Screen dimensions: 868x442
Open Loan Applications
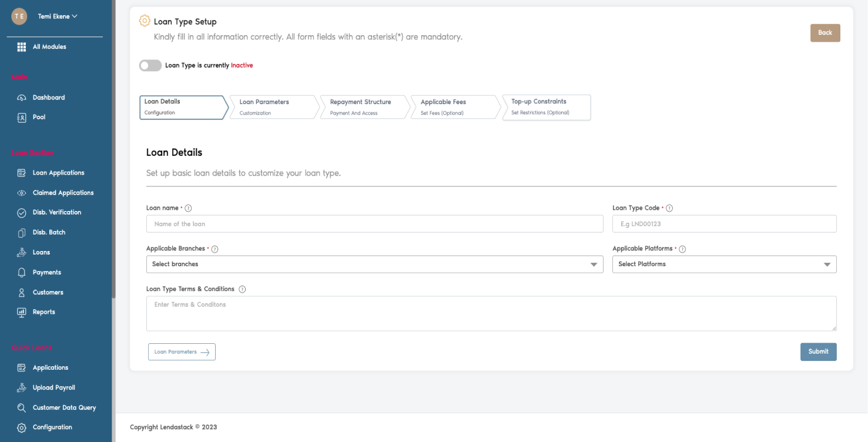[59, 172]
